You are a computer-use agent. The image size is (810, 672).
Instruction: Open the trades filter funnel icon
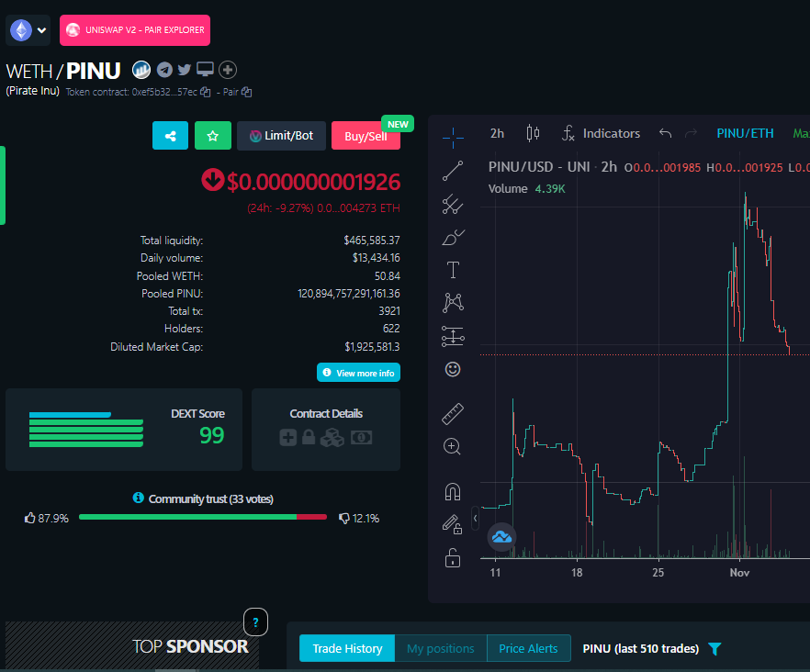click(x=714, y=649)
